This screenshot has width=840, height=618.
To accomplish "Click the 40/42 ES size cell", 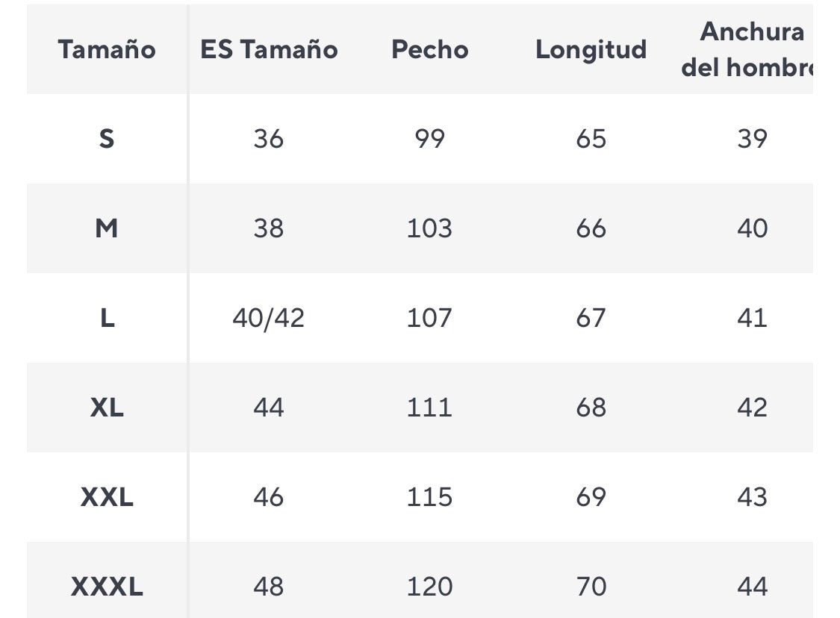I will click(x=269, y=318).
